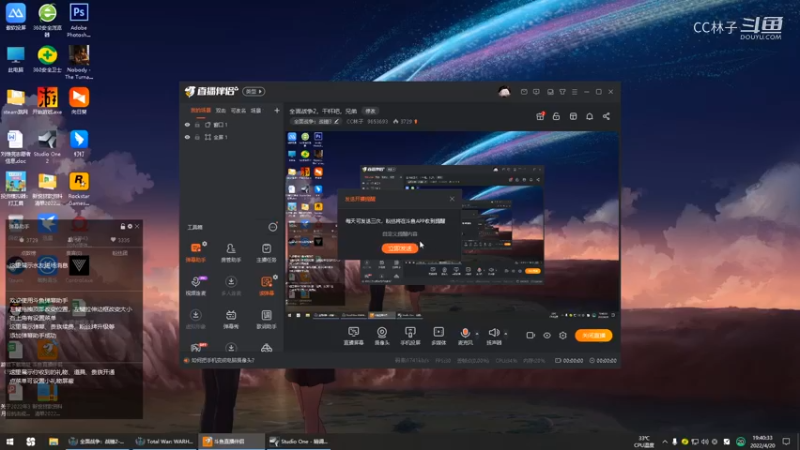
Task: Expand the speaker options arrow
Action: pyautogui.click(x=506, y=334)
